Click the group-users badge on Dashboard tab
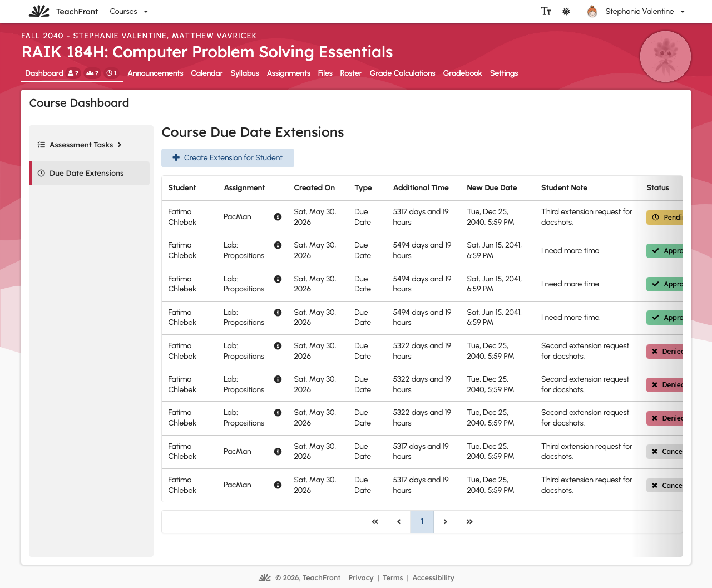This screenshot has width=712, height=588. (92, 73)
